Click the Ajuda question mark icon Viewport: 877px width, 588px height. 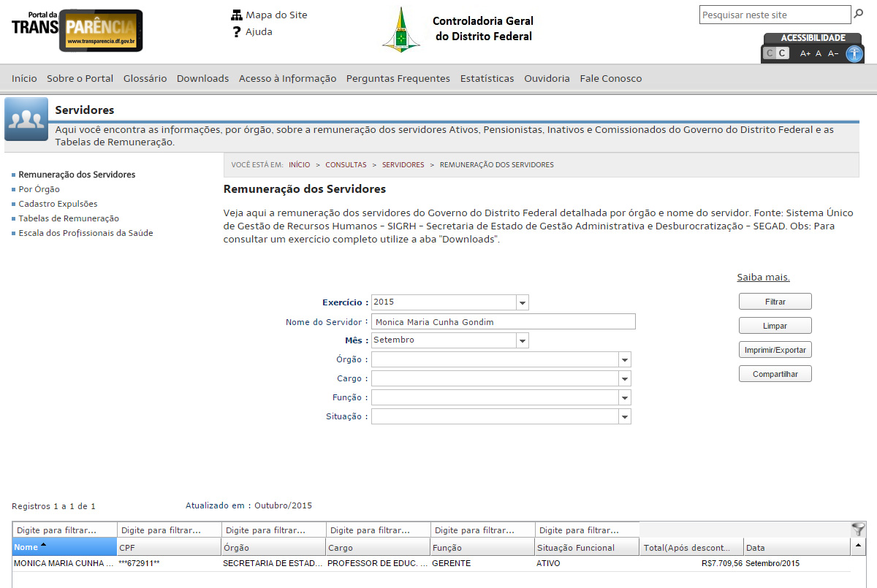pyautogui.click(x=236, y=32)
